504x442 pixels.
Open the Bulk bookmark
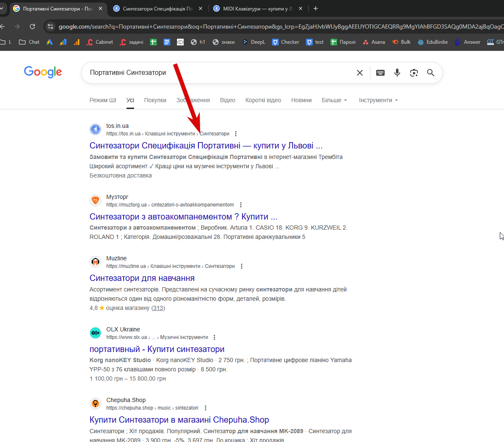click(401, 42)
